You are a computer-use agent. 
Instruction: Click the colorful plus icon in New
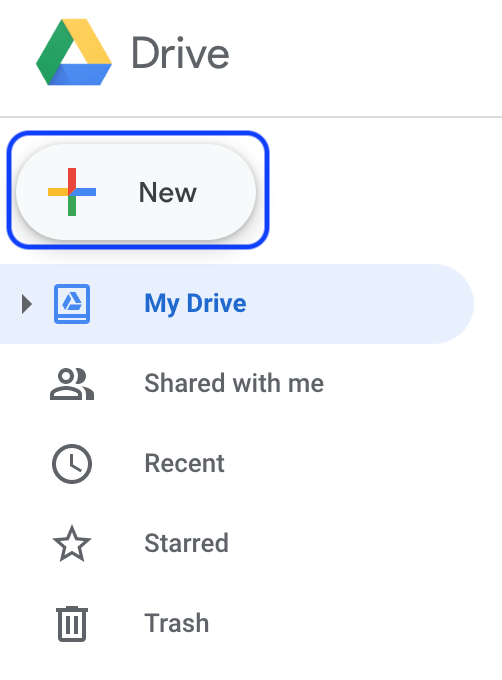pyautogui.click(x=72, y=192)
